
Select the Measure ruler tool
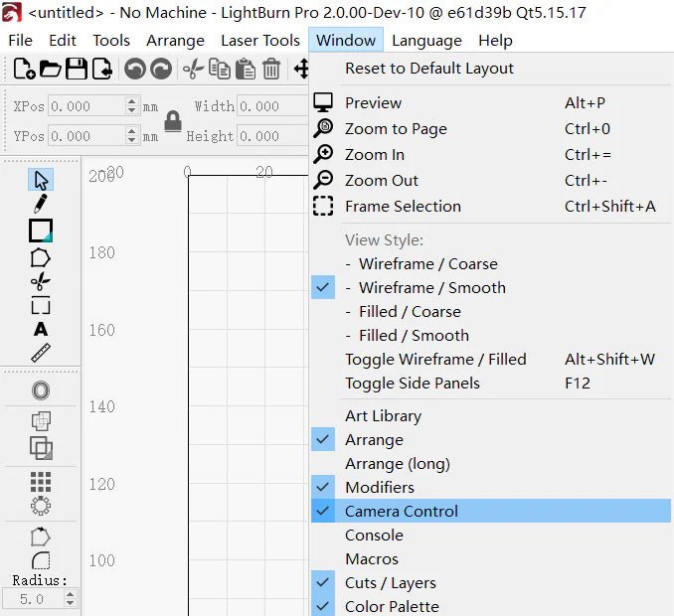click(x=41, y=353)
